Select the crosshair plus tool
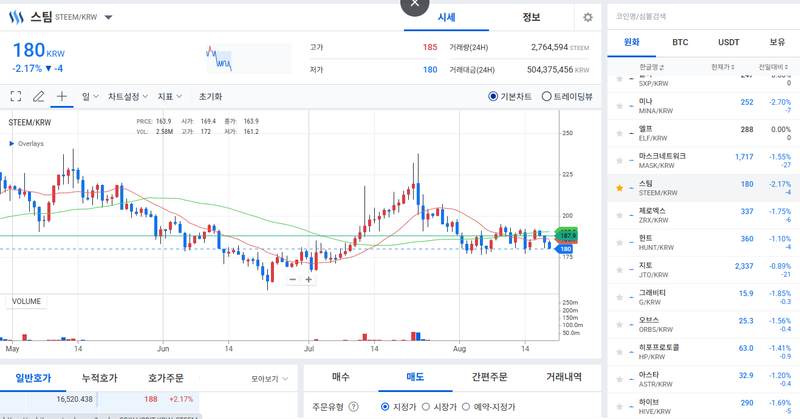Screen dimensions: 800x419 coord(62,96)
